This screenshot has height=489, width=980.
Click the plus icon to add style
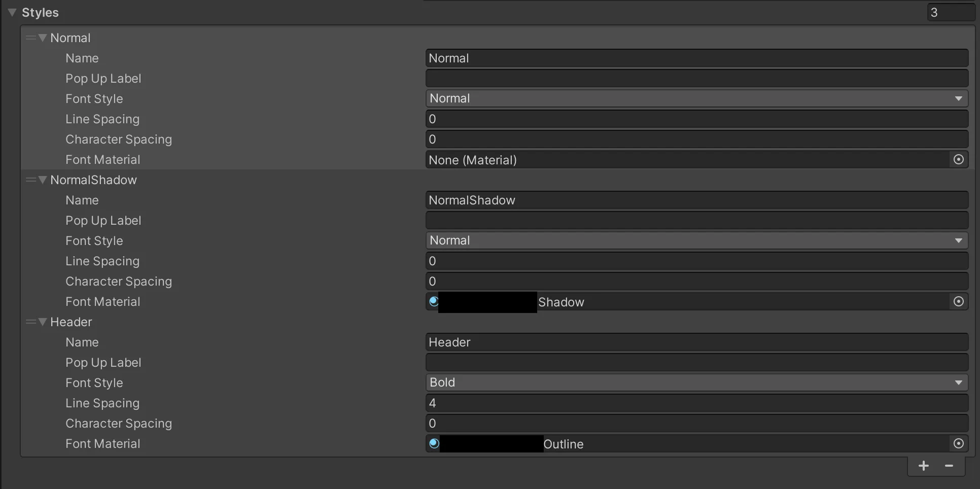(x=923, y=466)
